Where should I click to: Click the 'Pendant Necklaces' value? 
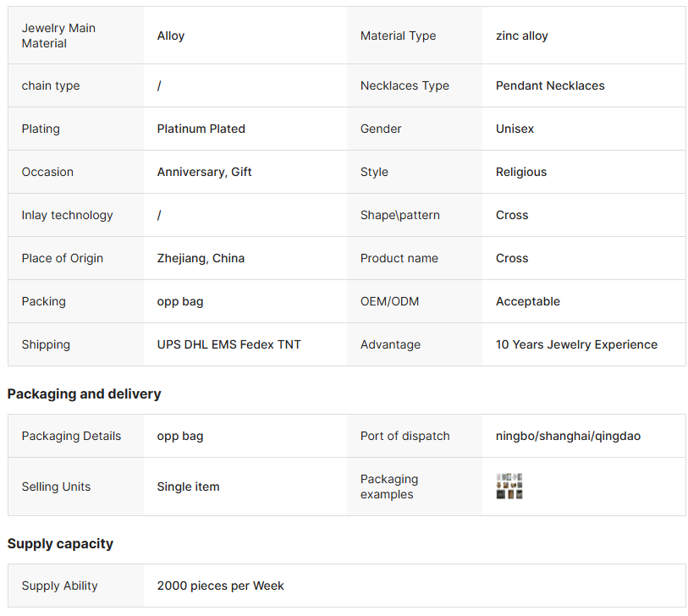pyautogui.click(x=550, y=85)
